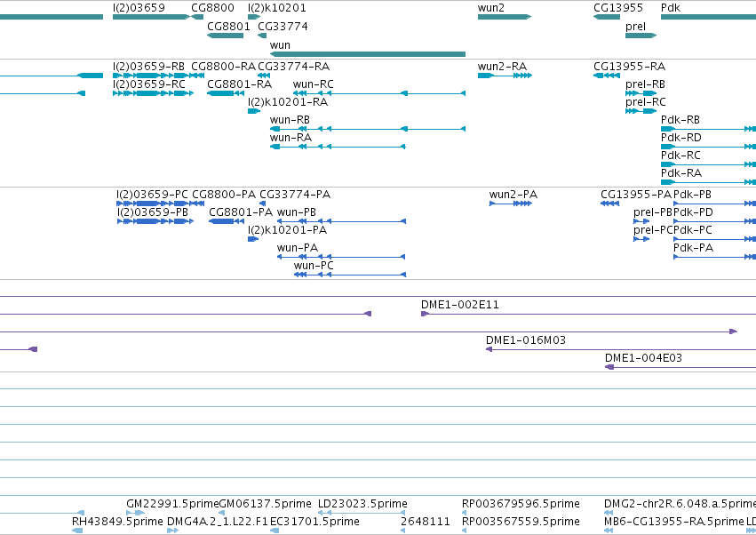Click BAC clone DME1-004E03 label
The width and height of the screenshot is (756, 535).
tap(643, 358)
